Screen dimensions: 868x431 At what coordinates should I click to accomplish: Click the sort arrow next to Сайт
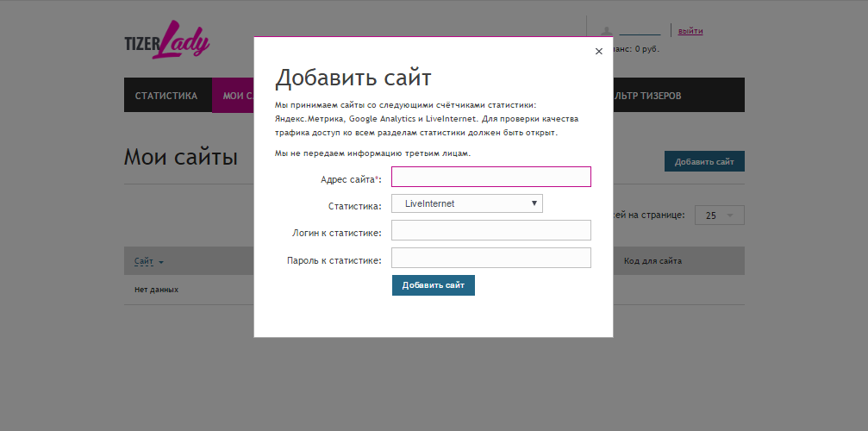(161, 262)
